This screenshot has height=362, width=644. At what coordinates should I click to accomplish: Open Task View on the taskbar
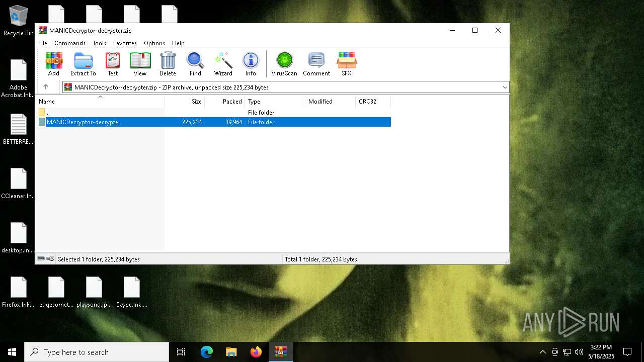(181, 352)
